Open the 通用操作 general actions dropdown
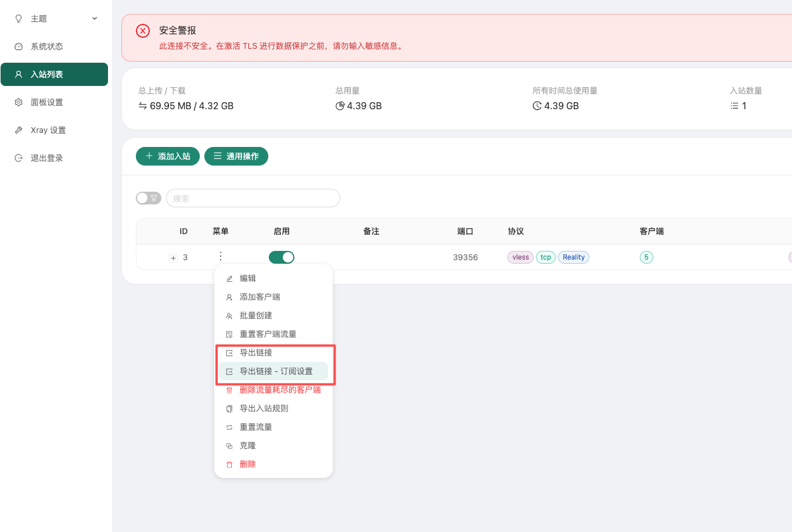Image resolution: width=792 pixels, height=532 pixels. (236, 156)
